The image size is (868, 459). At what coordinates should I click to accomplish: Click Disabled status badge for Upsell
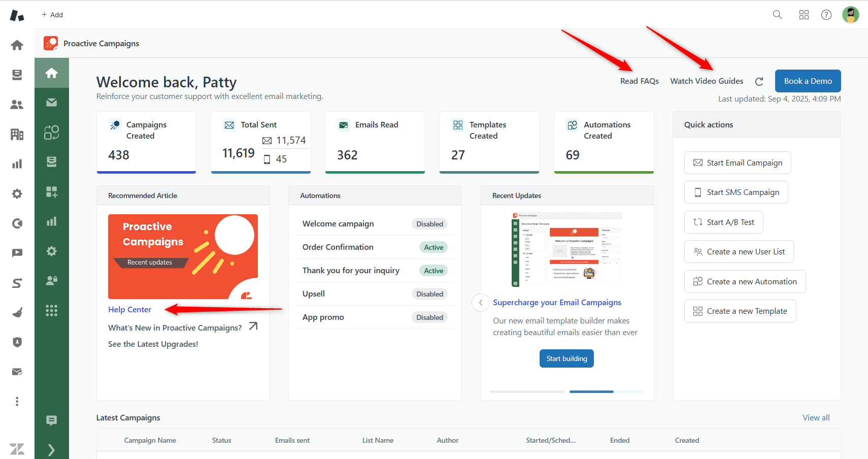429,294
